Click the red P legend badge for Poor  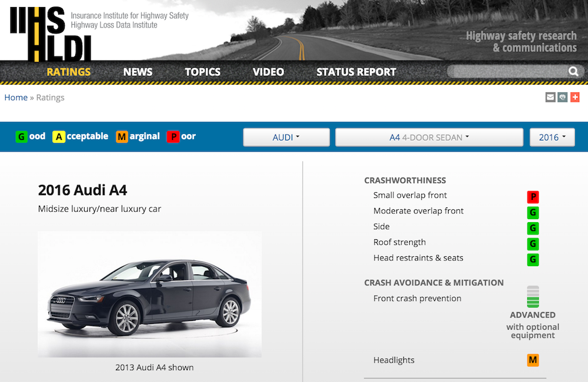click(173, 137)
